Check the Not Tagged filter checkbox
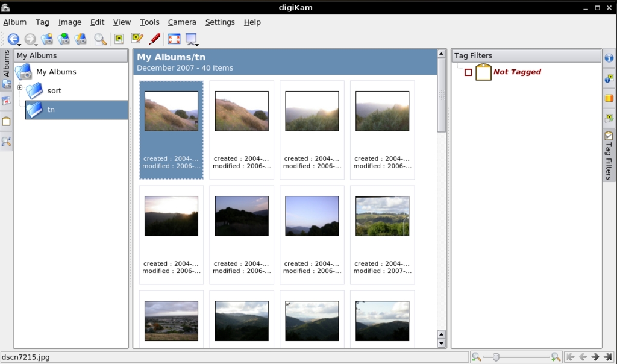Viewport: 617px width, 364px height. pyautogui.click(x=468, y=72)
